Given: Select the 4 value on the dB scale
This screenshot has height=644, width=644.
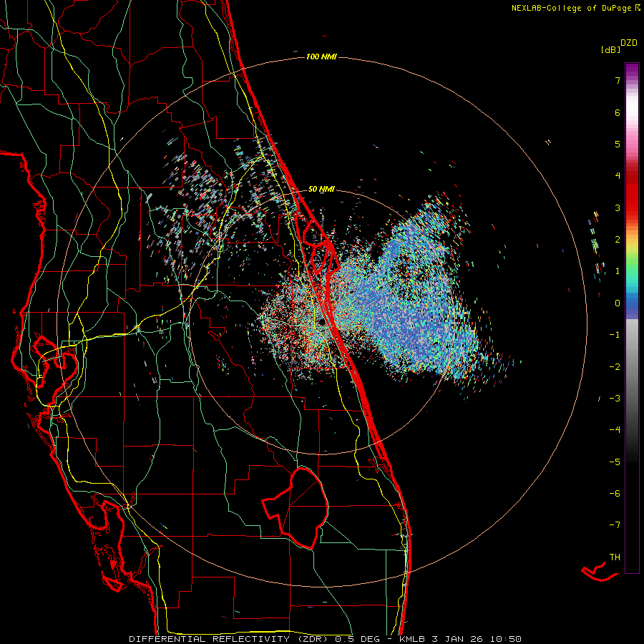Looking at the screenshot, I should coord(618,176).
